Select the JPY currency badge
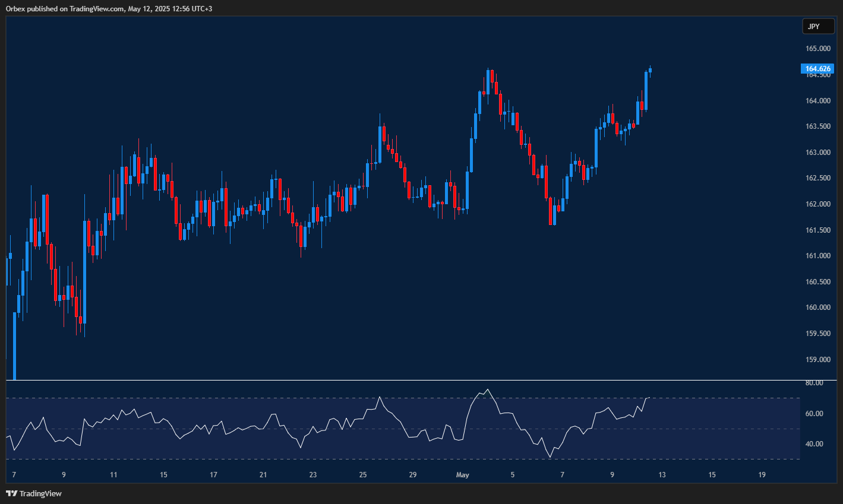Image resolution: width=843 pixels, height=504 pixels. pos(818,26)
